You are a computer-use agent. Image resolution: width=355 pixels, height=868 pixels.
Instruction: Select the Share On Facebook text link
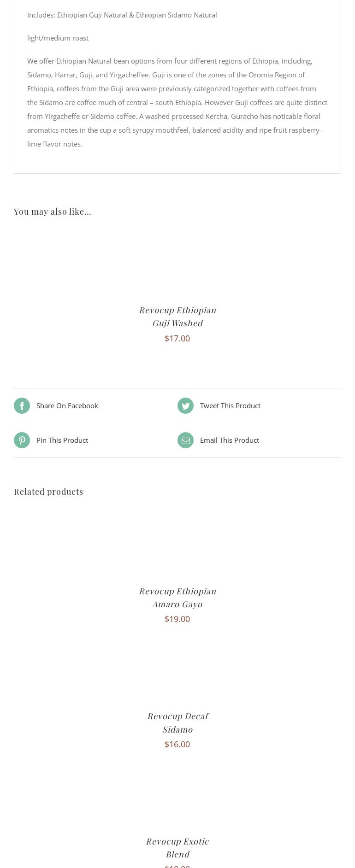tap(67, 406)
